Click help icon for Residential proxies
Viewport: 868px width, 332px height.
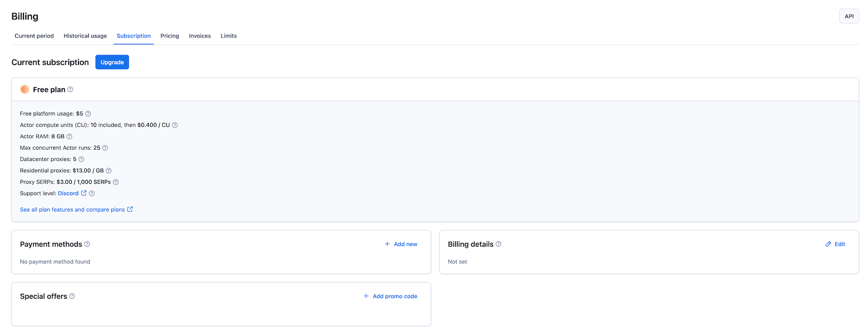[109, 171]
